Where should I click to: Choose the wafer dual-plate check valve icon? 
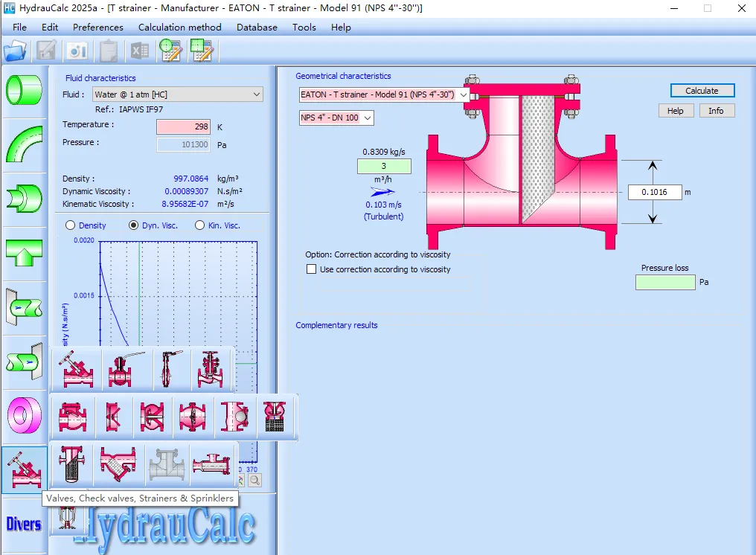tap(113, 417)
